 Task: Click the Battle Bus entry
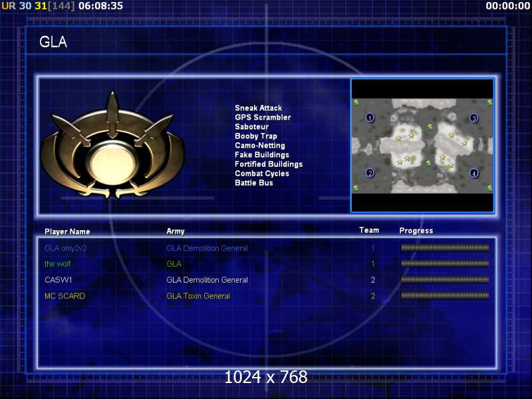(254, 183)
